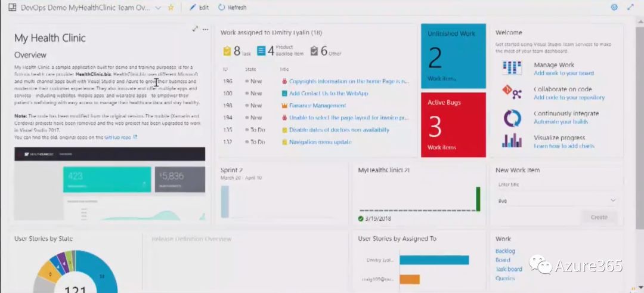The height and width of the screenshot is (293, 644).
Task: Click Edit in the dashboard toolbar
Action: click(x=199, y=8)
